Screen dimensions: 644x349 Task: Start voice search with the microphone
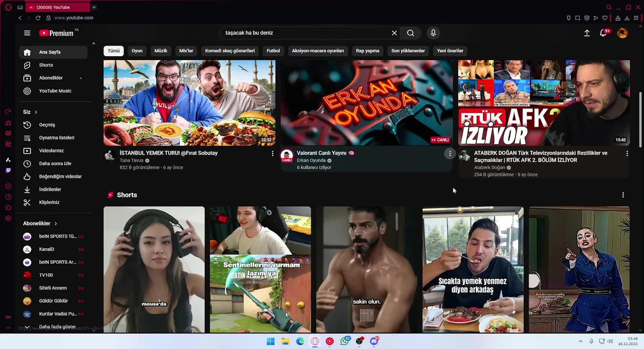[x=433, y=33]
